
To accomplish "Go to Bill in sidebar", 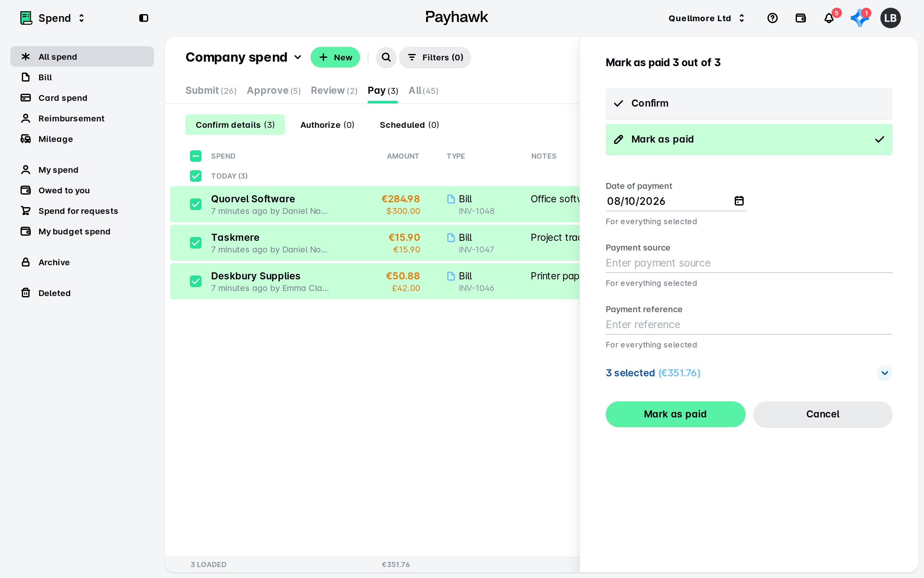I will pos(82,77).
